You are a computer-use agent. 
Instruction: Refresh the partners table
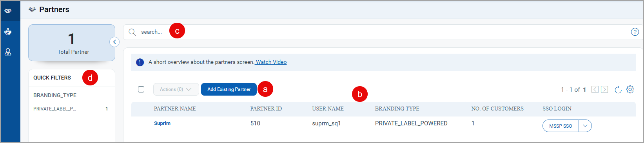click(x=618, y=90)
